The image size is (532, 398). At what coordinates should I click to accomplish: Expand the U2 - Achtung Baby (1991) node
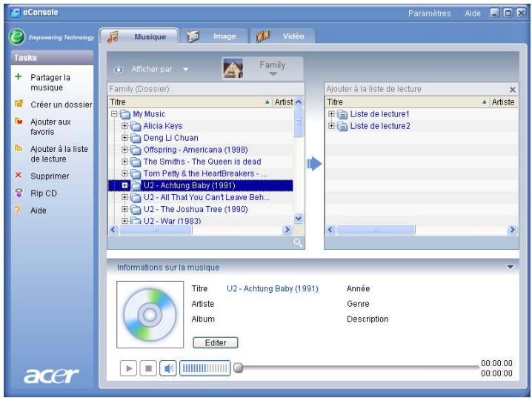point(124,185)
